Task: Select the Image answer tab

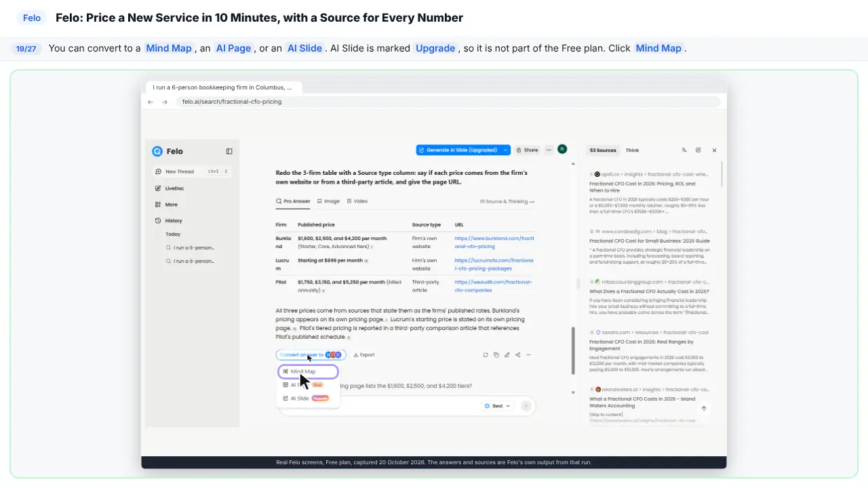Action: [x=328, y=201]
